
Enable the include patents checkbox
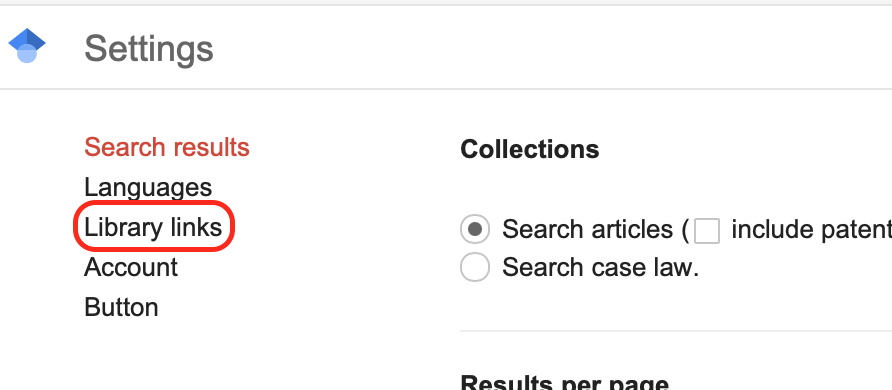click(x=707, y=231)
